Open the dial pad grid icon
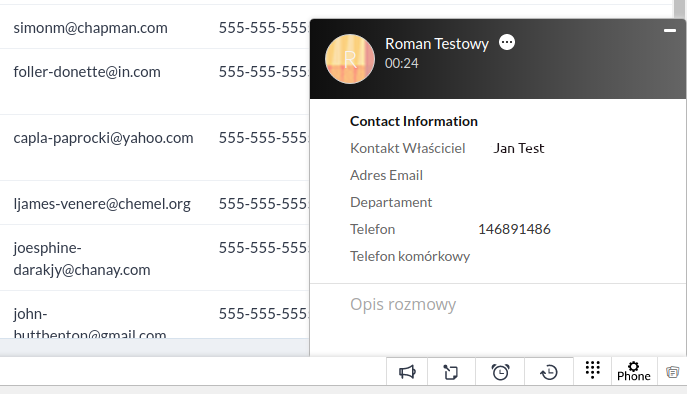 coord(592,370)
